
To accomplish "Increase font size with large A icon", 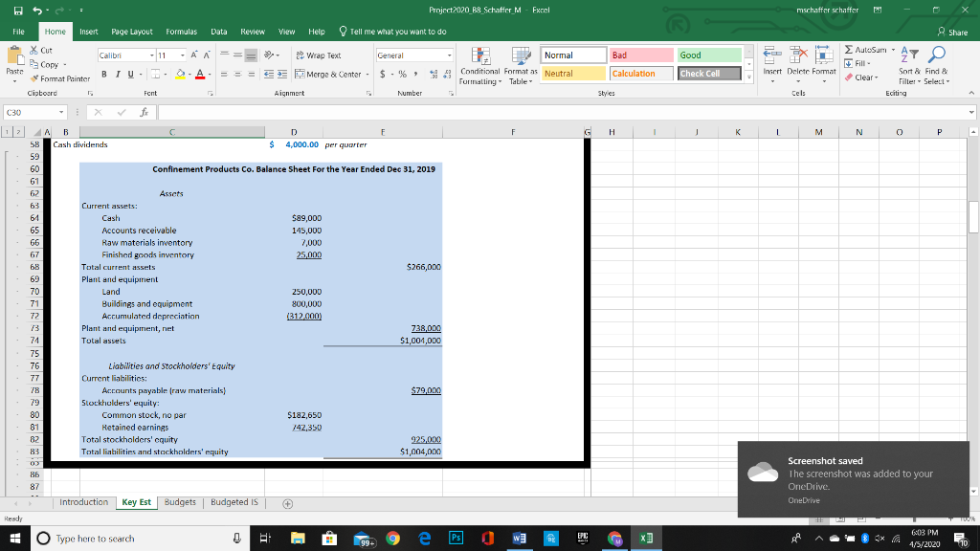I will 194,55.
